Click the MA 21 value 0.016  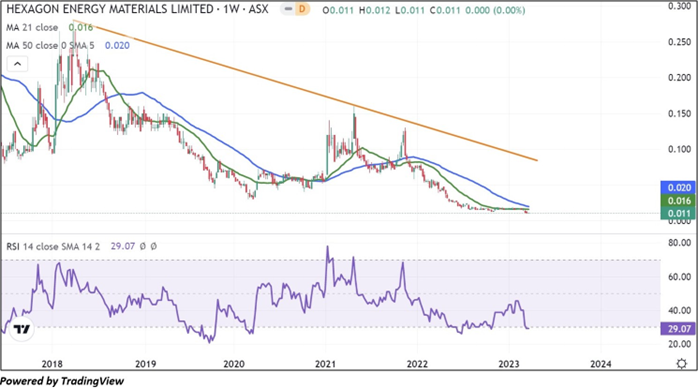coord(81,28)
